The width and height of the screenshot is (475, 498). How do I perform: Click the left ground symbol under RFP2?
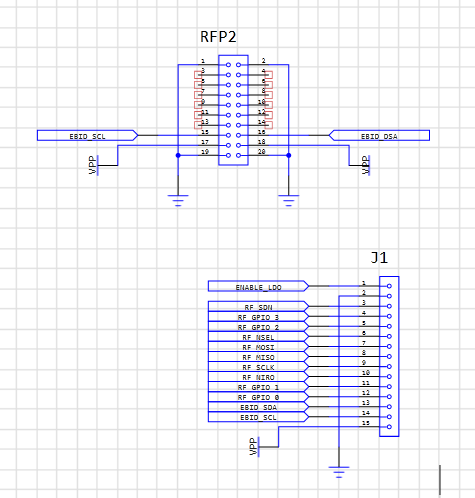[178, 201]
